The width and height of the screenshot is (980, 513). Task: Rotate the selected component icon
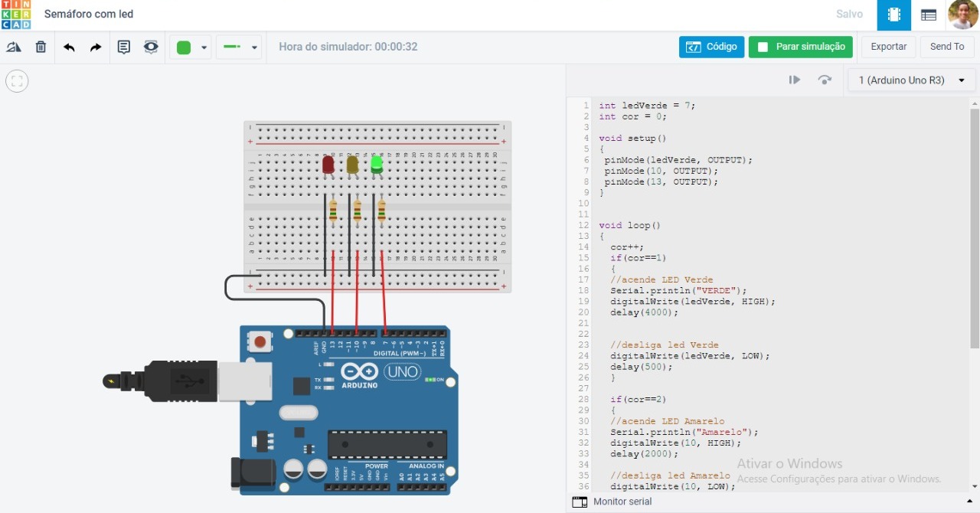click(14, 47)
